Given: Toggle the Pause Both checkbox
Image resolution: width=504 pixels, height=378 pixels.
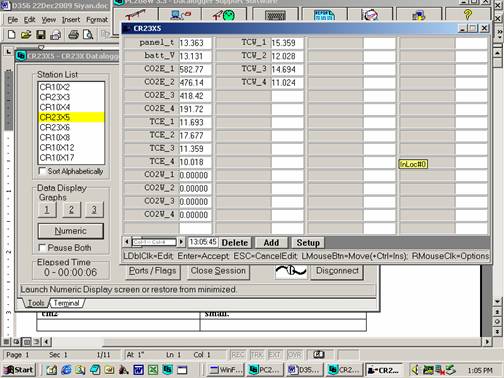Looking at the screenshot, I should 42,248.
